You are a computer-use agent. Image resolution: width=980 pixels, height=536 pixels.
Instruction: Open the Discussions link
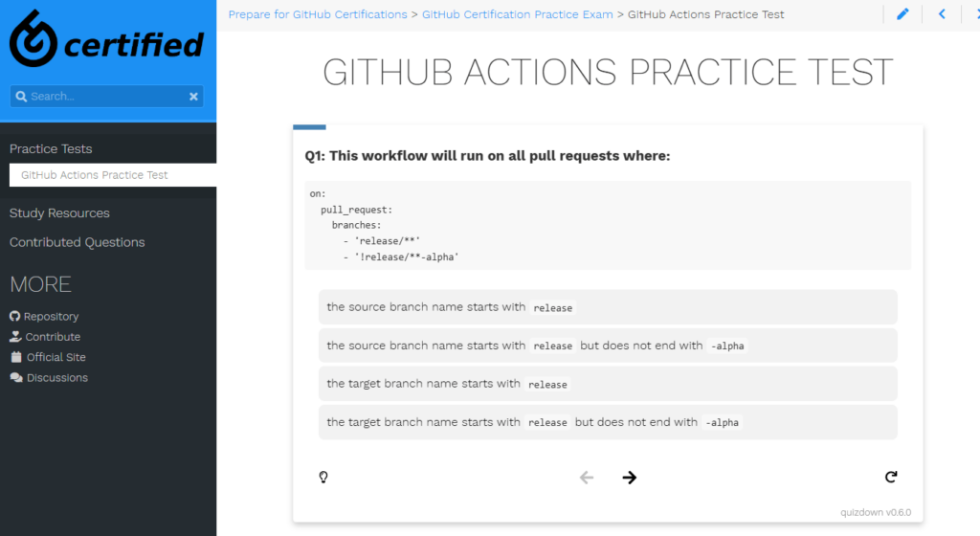click(x=56, y=378)
